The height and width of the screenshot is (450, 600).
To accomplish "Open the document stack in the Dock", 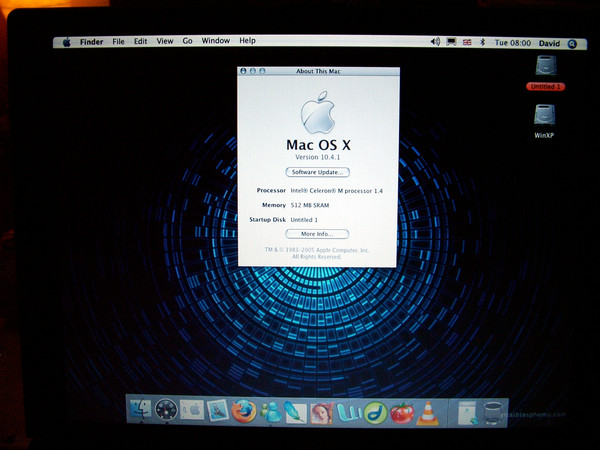I will 467,413.
